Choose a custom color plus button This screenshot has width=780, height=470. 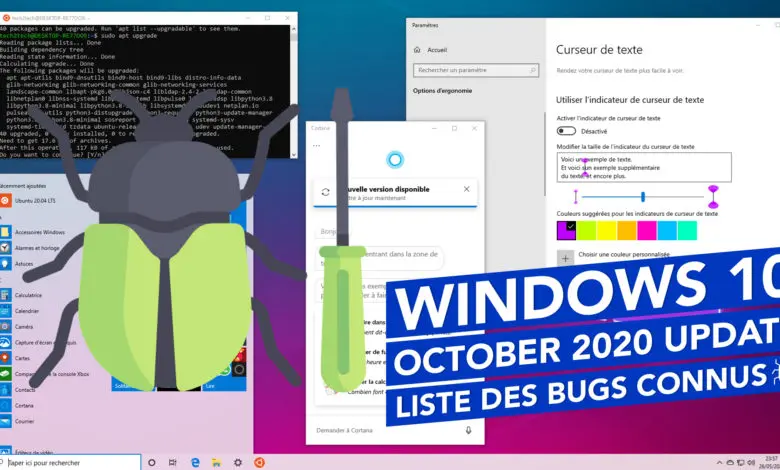click(x=565, y=258)
